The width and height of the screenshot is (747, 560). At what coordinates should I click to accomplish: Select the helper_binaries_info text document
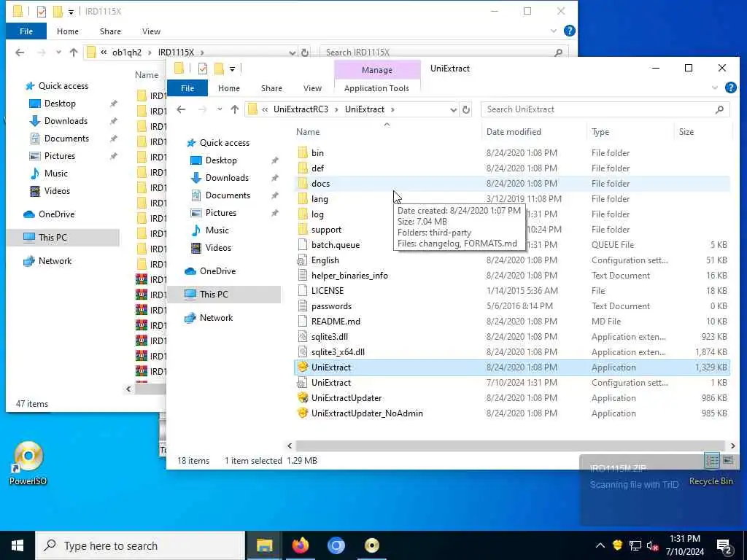click(349, 275)
